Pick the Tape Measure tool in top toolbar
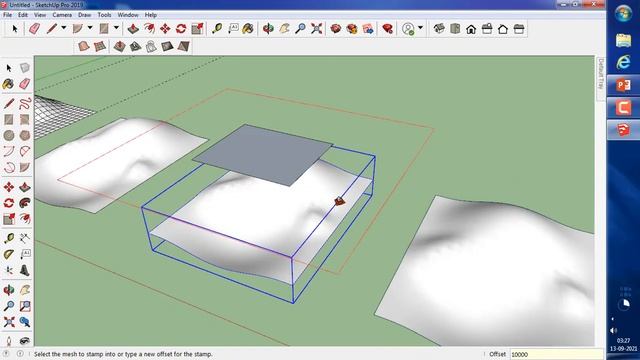This screenshot has width=640, height=360. pos(217,29)
